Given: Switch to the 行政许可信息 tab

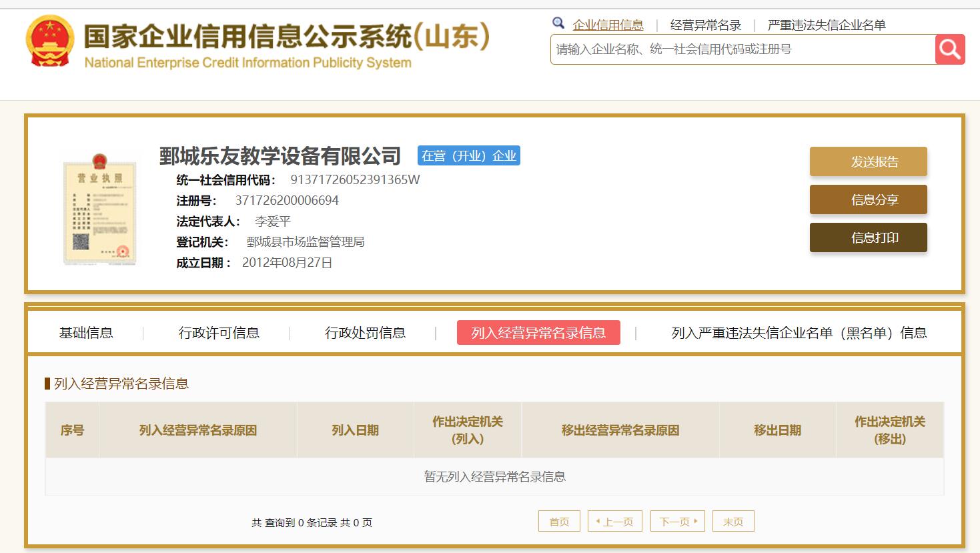Looking at the screenshot, I should (219, 333).
